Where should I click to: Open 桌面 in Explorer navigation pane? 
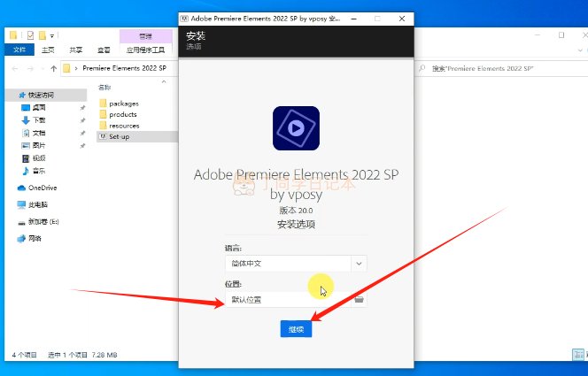pos(39,108)
